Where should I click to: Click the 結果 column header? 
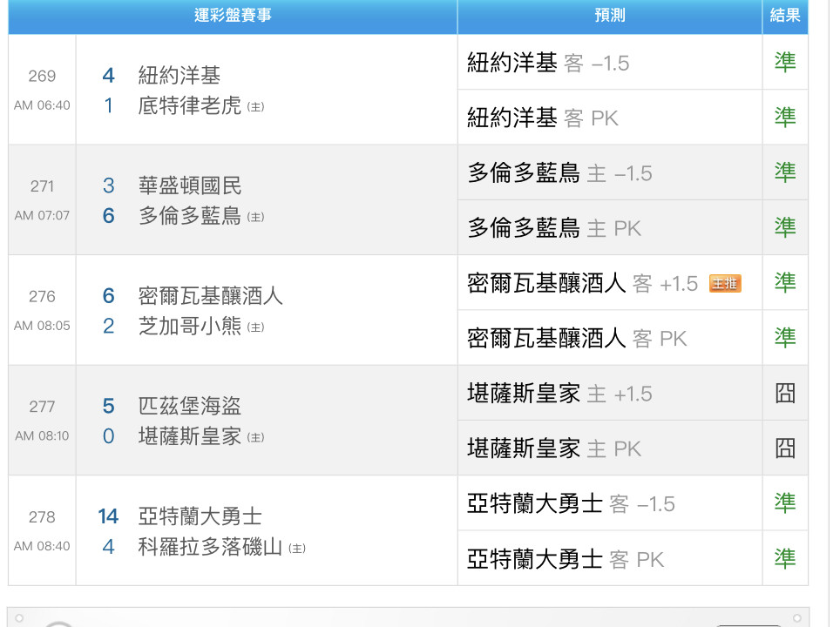785,15
